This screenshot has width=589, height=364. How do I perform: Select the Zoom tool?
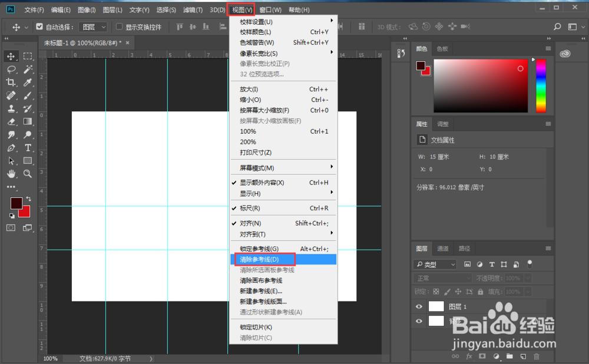tap(28, 174)
